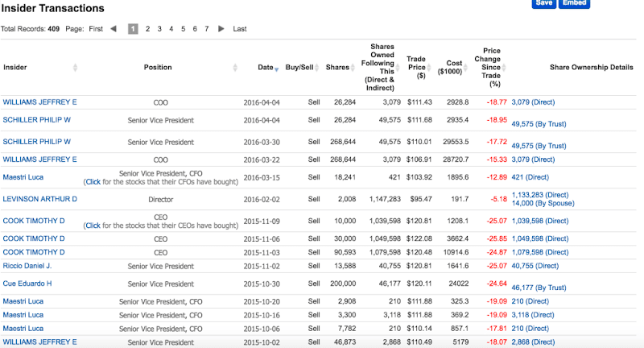Go to the Last page

[x=240, y=29]
